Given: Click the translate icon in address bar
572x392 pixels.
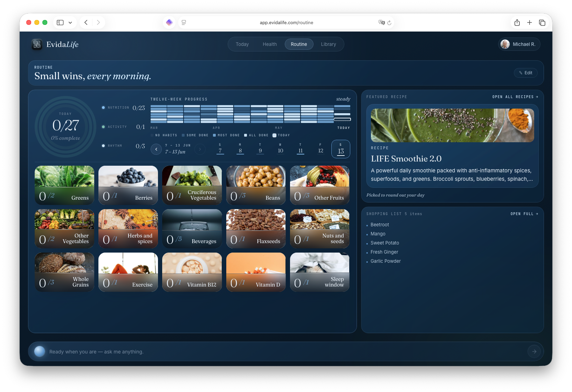Looking at the screenshot, I should tap(381, 22).
